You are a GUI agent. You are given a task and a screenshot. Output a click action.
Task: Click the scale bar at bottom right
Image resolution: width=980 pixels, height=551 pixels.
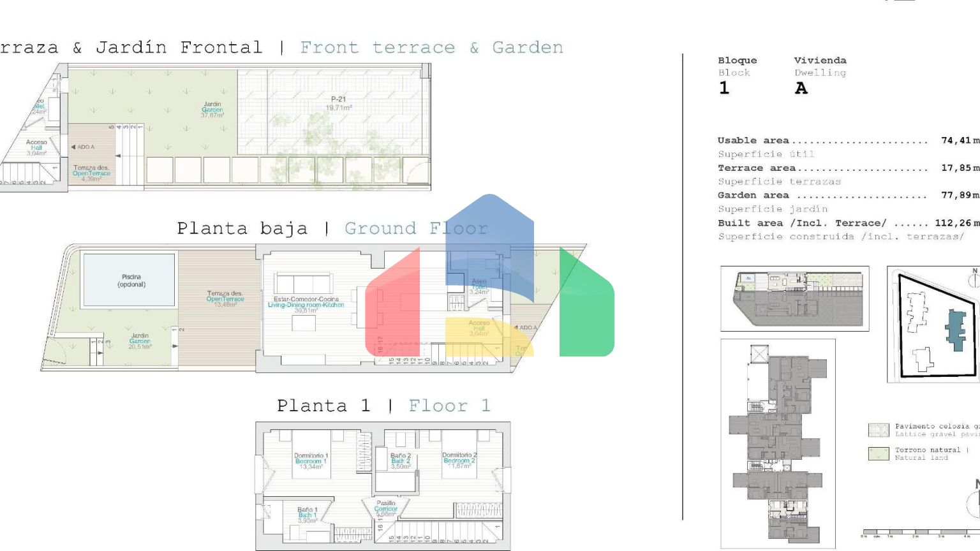[919, 532]
